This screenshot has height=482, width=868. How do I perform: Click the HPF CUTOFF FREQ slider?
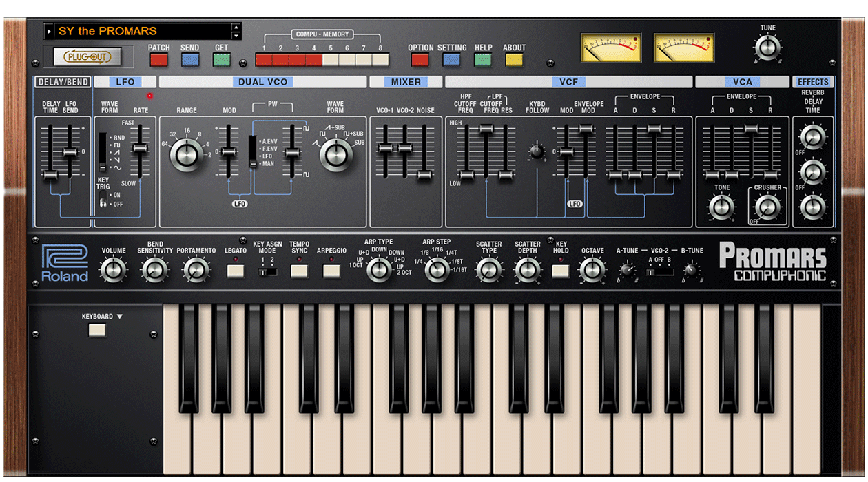coord(467,176)
